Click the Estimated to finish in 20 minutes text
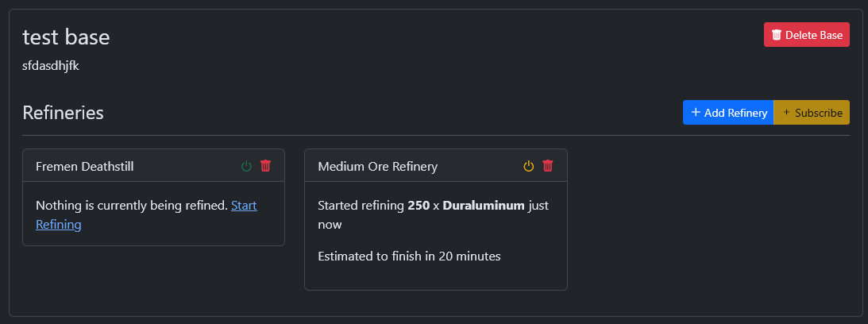Viewport: 868px width, 324px height. [x=409, y=256]
